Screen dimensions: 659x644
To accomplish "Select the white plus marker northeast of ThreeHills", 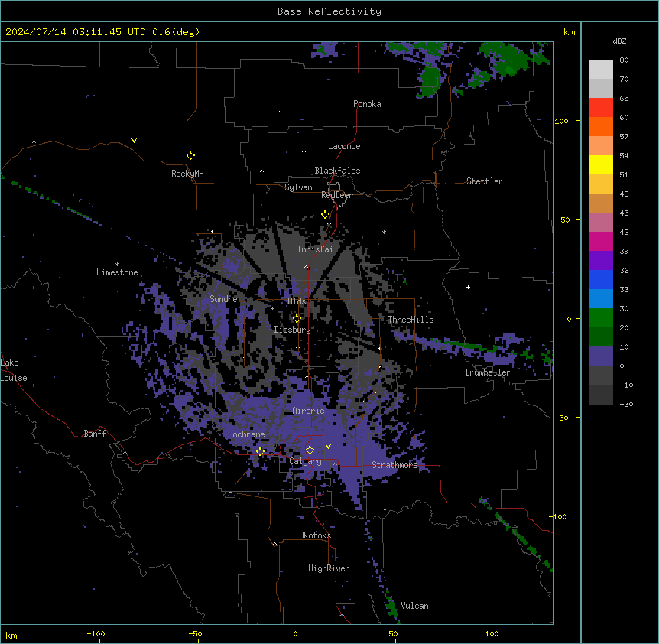I will [x=468, y=287].
